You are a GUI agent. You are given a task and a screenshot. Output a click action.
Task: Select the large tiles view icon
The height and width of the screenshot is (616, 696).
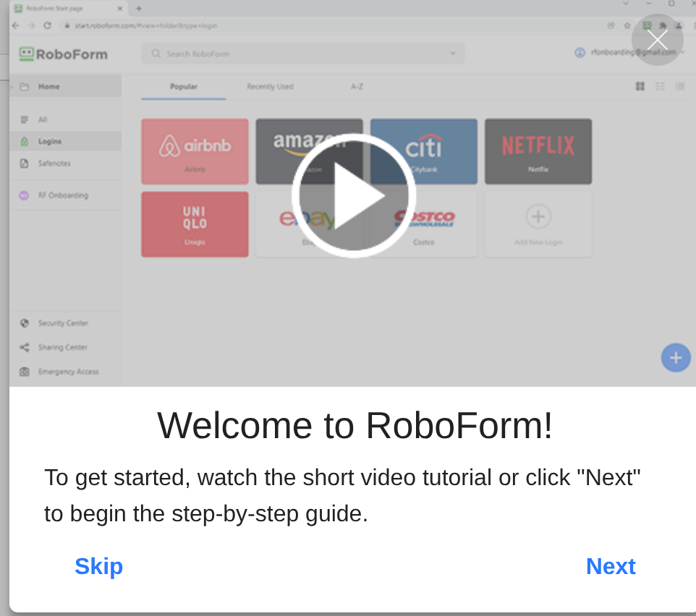(640, 86)
